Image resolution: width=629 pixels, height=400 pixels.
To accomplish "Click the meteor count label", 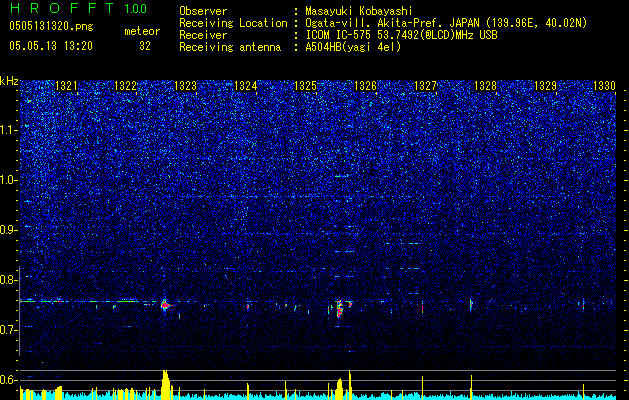I will point(142,31).
